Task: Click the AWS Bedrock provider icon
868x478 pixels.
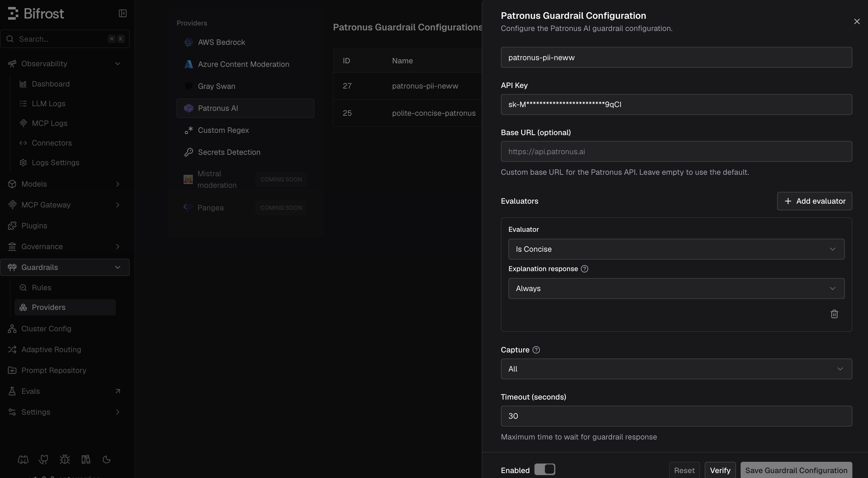Action: [x=189, y=42]
